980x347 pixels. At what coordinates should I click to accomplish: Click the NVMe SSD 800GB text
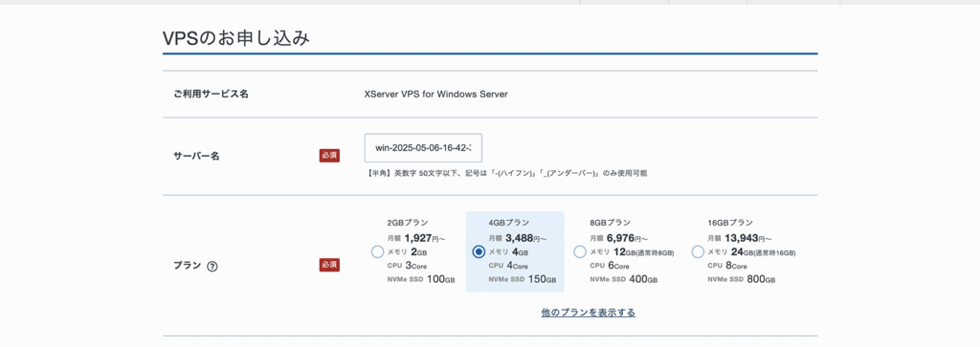(x=742, y=279)
